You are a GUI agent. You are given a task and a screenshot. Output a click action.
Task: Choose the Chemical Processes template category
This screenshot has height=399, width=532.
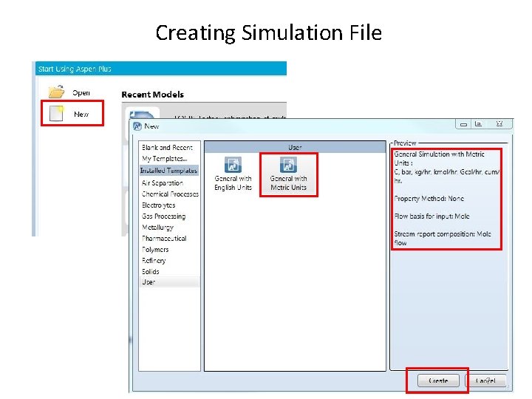(170, 194)
